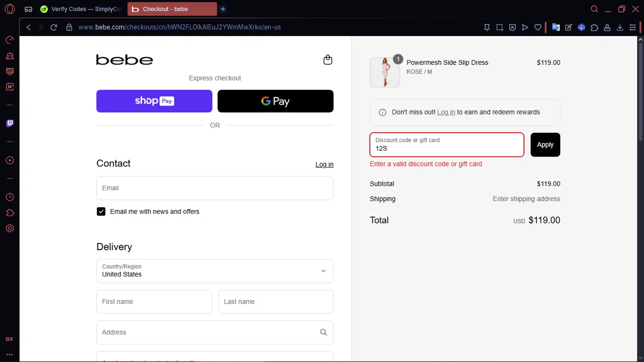Screen dimensions: 644x362
Task: Select the Checkout - bebe tab
Action: (x=172, y=9)
